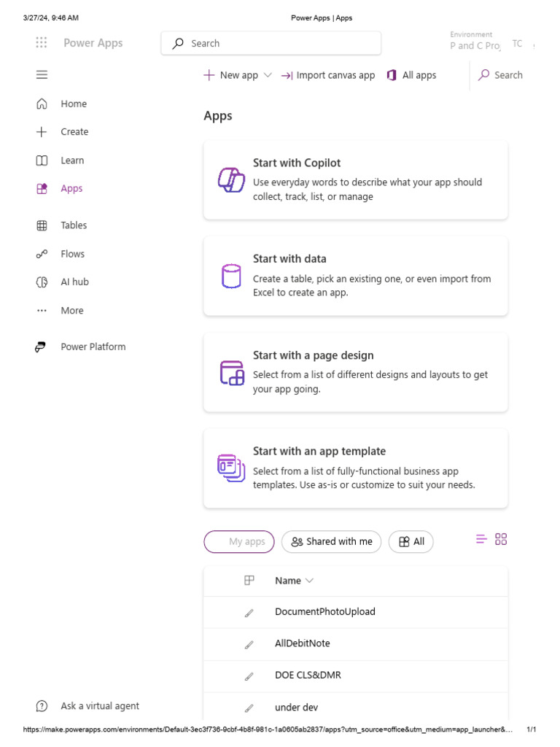Click the Search command in the toolbar
Image resolution: width=560 pixels, height=747 pixels.
[x=500, y=75]
